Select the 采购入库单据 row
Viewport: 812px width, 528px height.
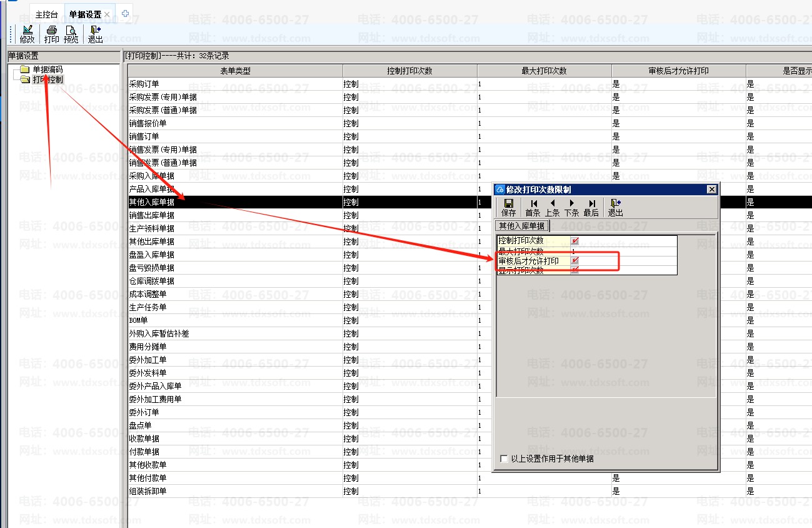(x=470, y=176)
